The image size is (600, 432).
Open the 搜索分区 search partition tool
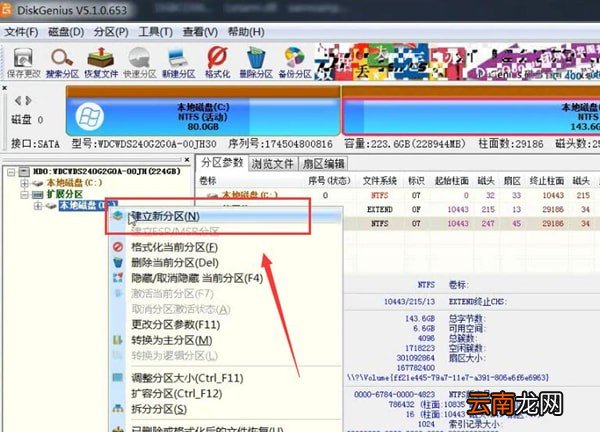pos(62,62)
